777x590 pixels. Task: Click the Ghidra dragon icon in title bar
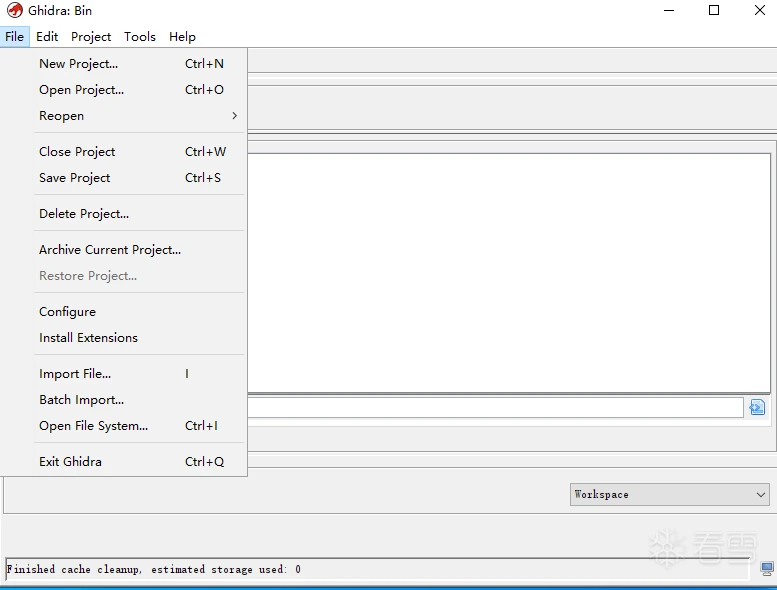coord(14,10)
